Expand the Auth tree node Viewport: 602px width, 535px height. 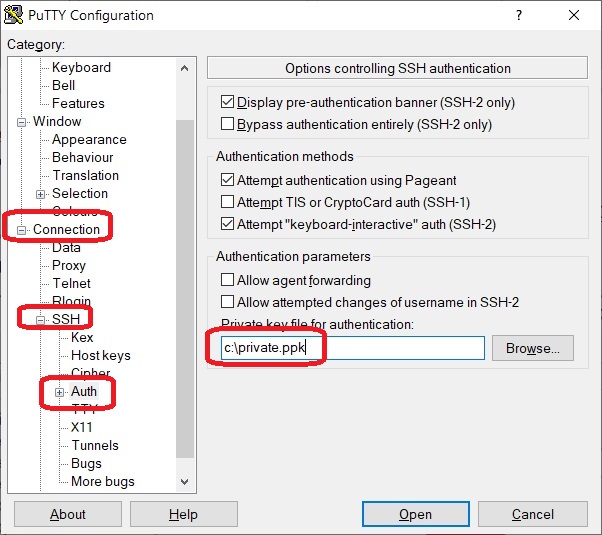59,393
